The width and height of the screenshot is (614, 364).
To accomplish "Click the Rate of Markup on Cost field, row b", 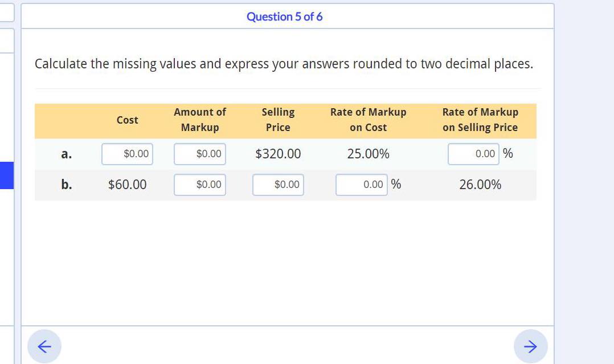I will coord(362,185).
